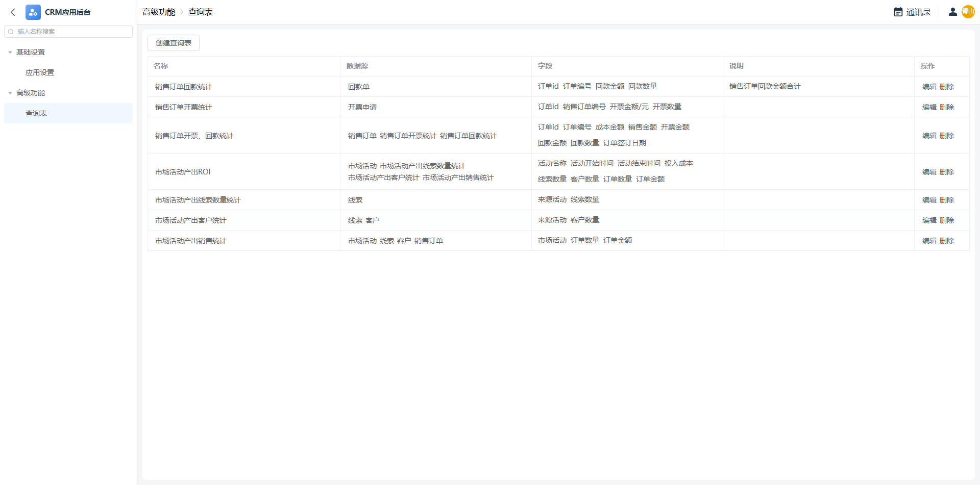Image resolution: width=980 pixels, height=485 pixels.
Task: Open the orange user avatar
Action: (x=968, y=12)
